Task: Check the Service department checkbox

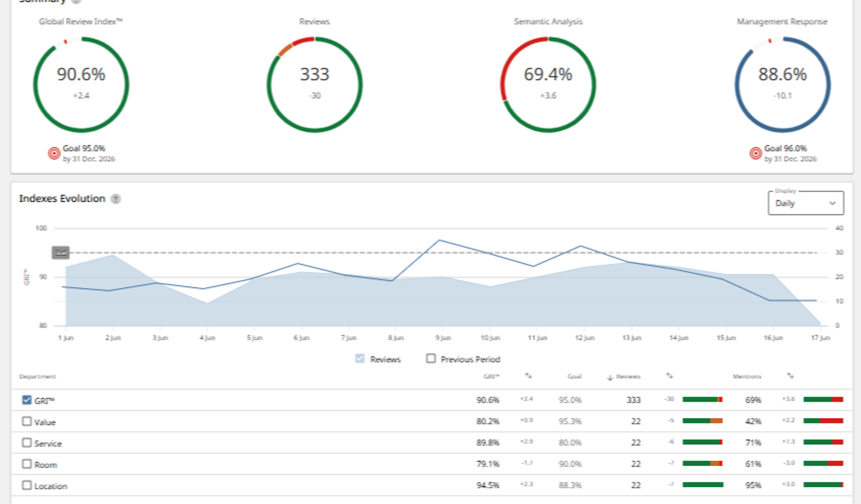Action: pyautogui.click(x=27, y=443)
